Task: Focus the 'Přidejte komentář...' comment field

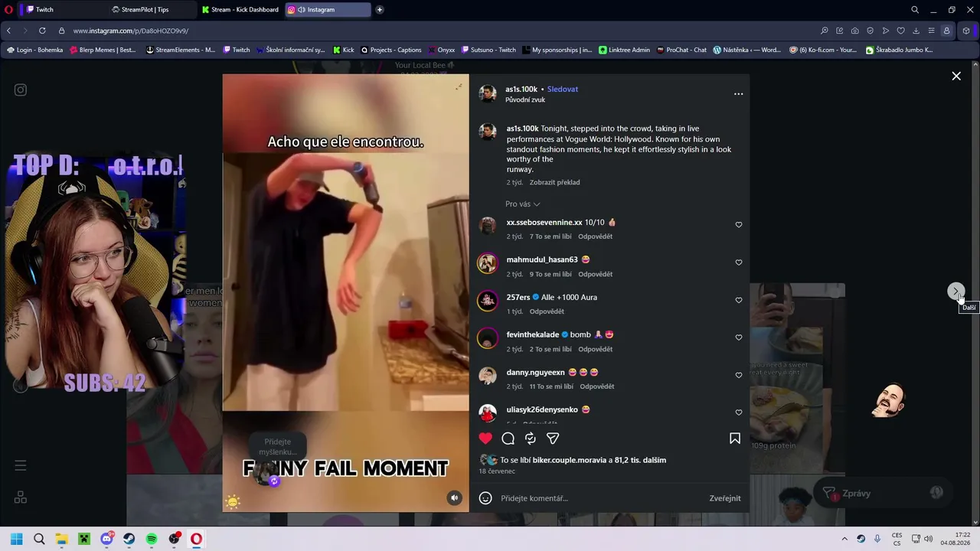Action: [x=601, y=498]
